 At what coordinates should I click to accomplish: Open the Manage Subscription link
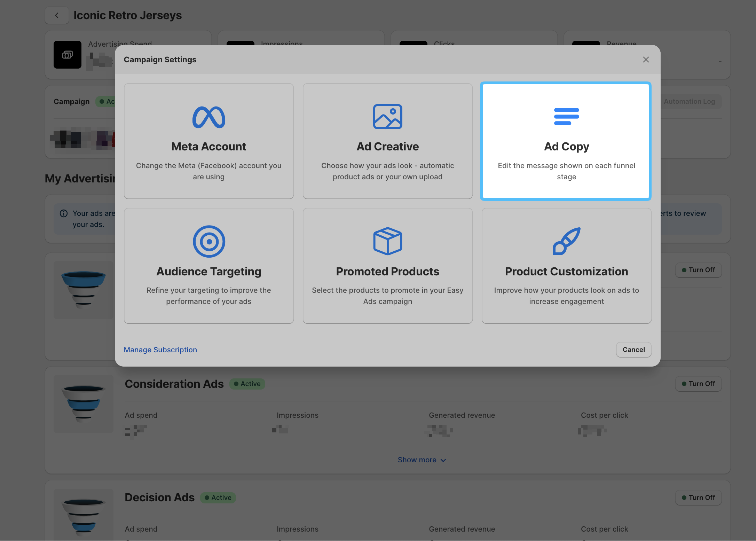160,350
